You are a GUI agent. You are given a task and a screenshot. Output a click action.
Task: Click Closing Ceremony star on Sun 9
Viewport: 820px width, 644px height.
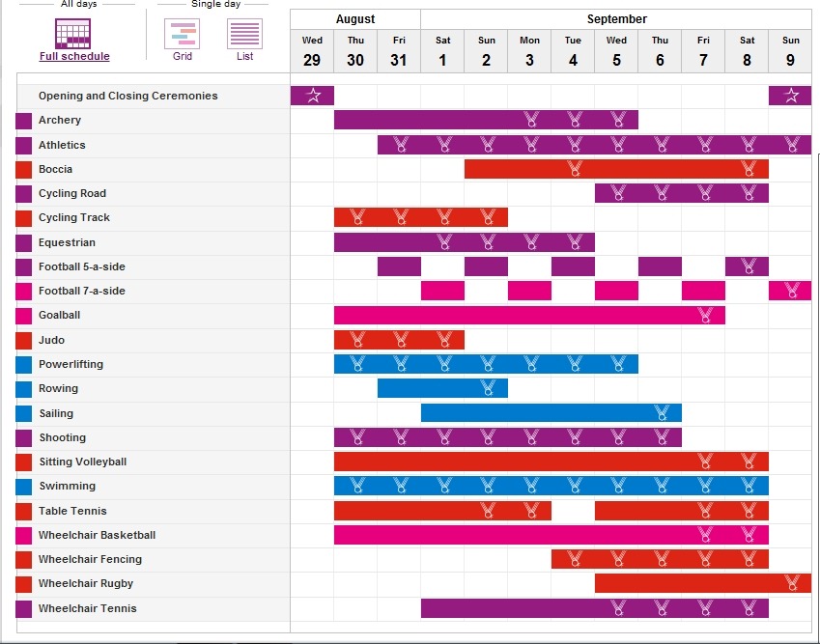(x=791, y=96)
